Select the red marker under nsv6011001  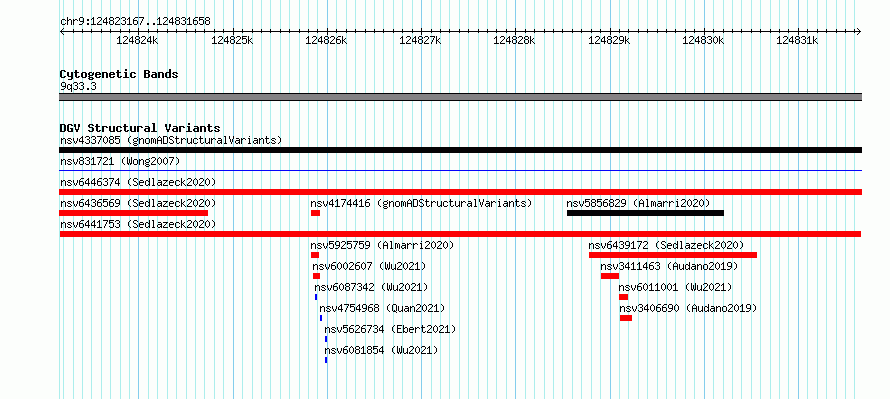point(624,297)
